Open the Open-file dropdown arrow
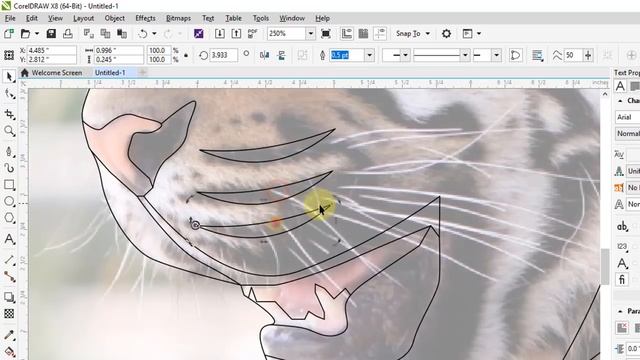640x360 pixels. pyautogui.click(x=37, y=33)
